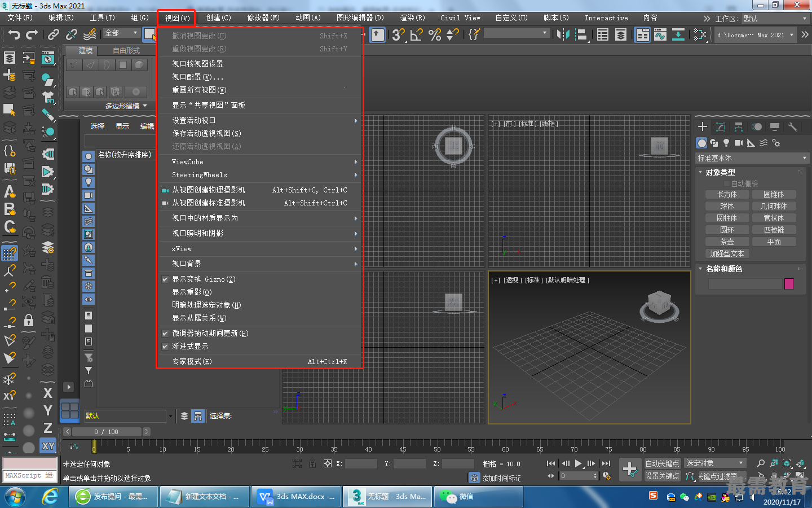Click Go to End playback button
This screenshot has width=812, height=508.
(606, 463)
